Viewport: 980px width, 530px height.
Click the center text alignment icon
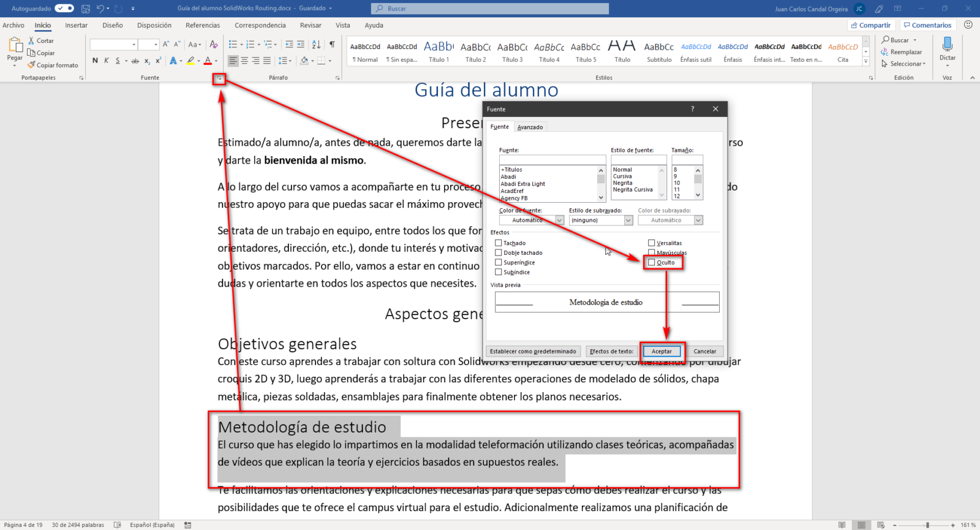pos(244,61)
